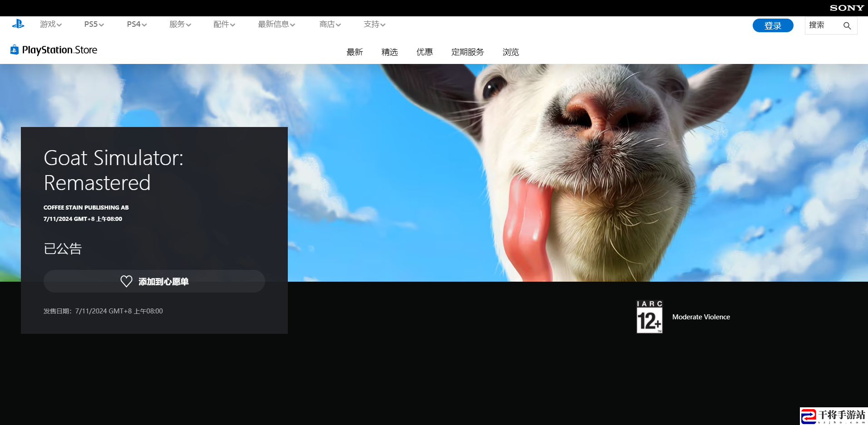
Task: Open the 定期服务 store tab
Action: (x=468, y=52)
